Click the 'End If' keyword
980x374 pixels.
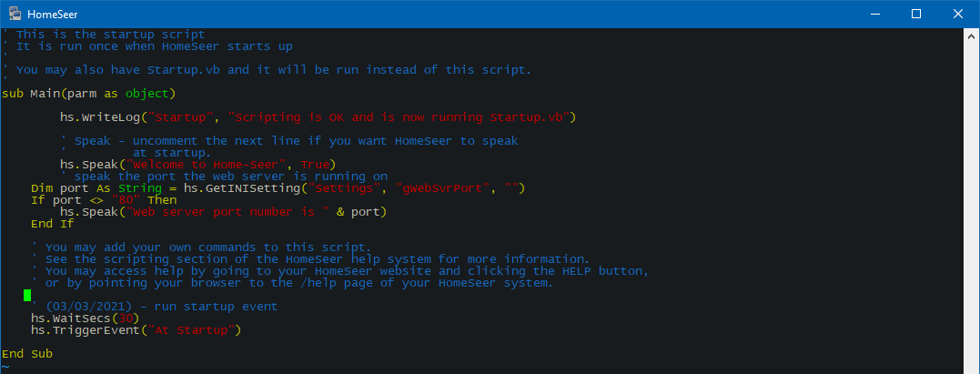(53, 225)
